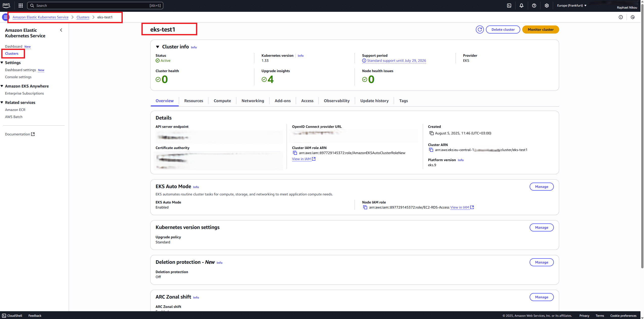The height and width of the screenshot is (319, 644).
Task: Collapse the Cluster info section
Action: click(x=157, y=47)
